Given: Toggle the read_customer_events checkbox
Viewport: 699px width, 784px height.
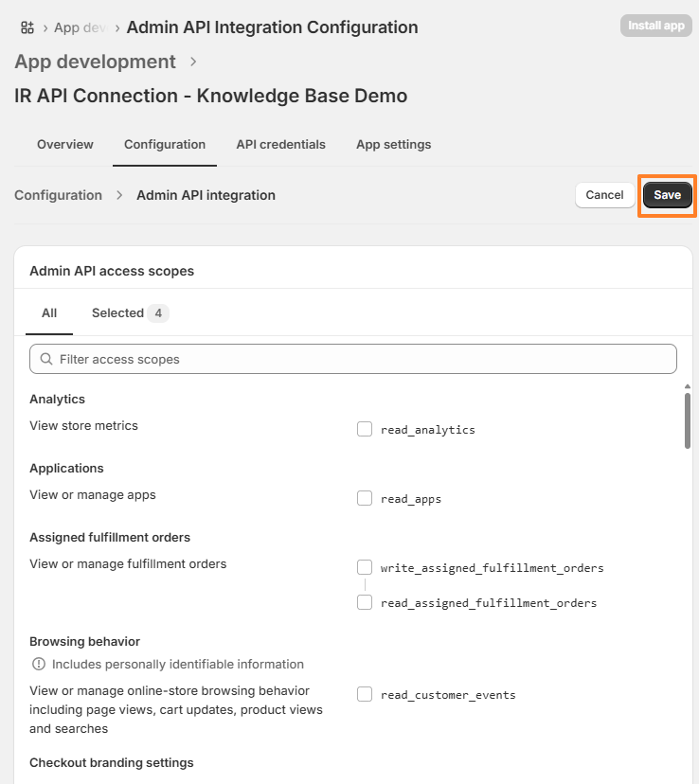Looking at the screenshot, I should tap(365, 695).
